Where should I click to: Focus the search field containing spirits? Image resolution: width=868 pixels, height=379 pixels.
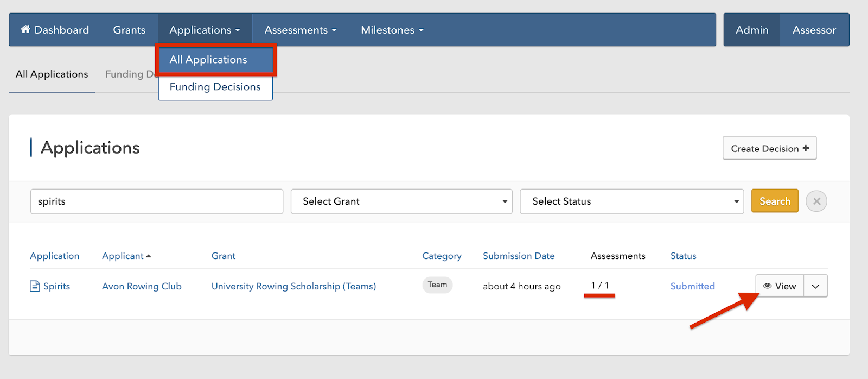tap(157, 201)
